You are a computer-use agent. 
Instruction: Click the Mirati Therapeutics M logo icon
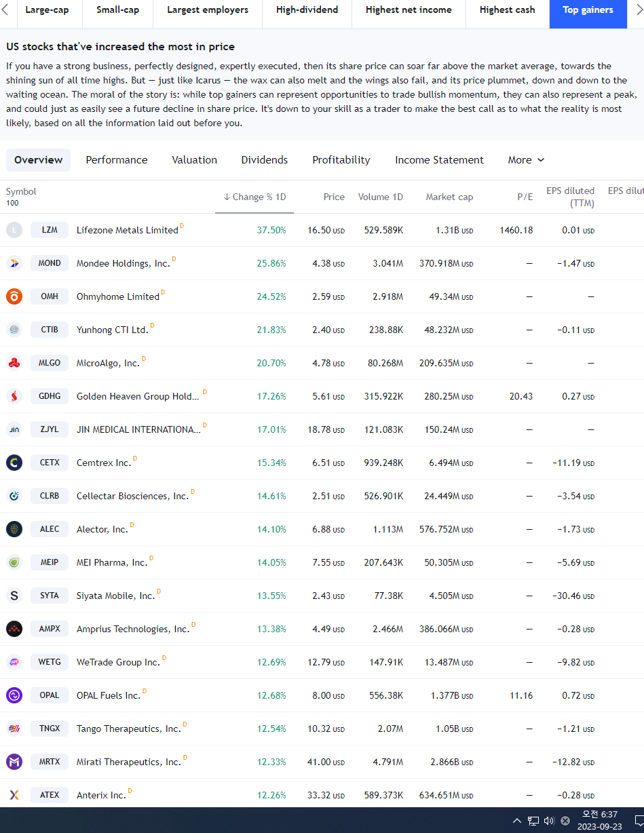tap(14, 762)
